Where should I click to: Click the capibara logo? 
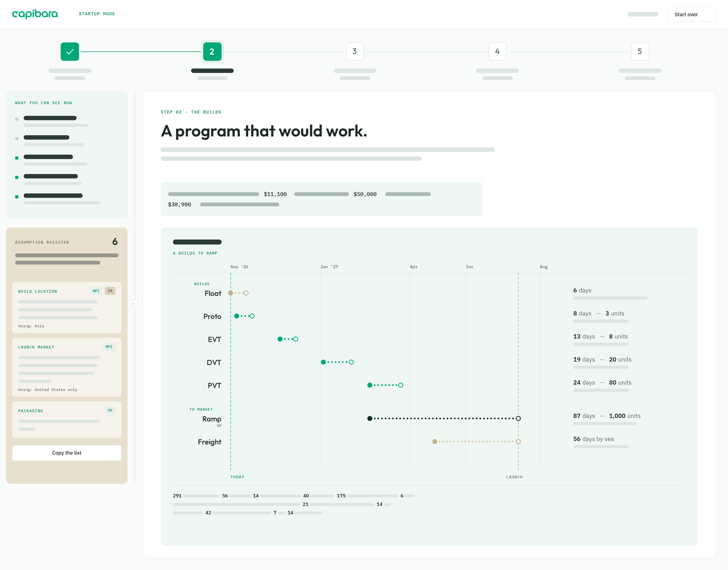(x=35, y=14)
